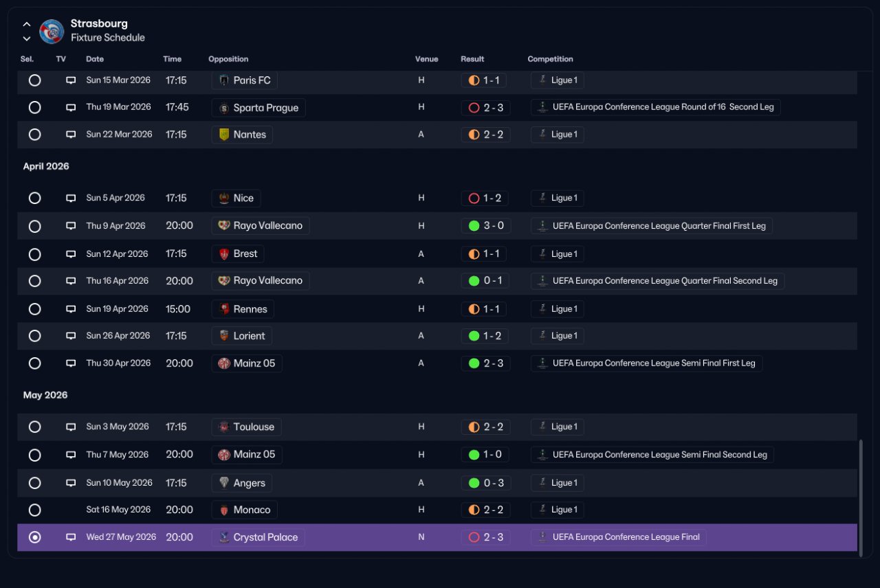Click the TV icon for Sparta Prague match

click(x=71, y=108)
